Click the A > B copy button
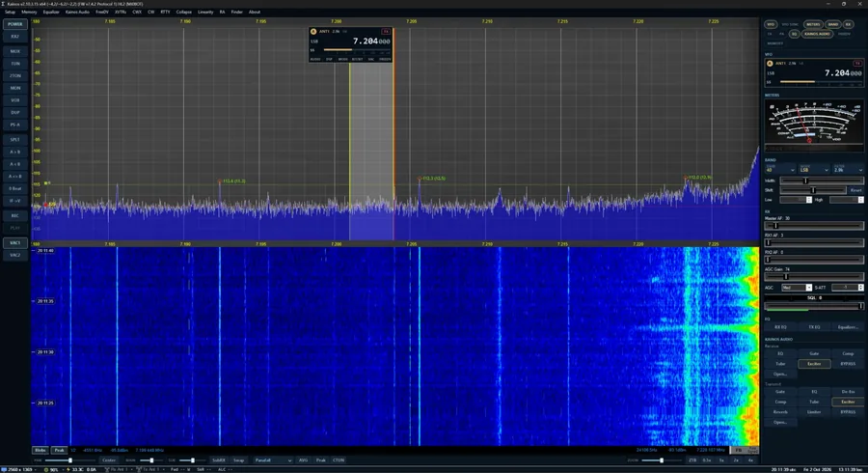Image resolution: width=868 pixels, height=473 pixels. coord(14,152)
